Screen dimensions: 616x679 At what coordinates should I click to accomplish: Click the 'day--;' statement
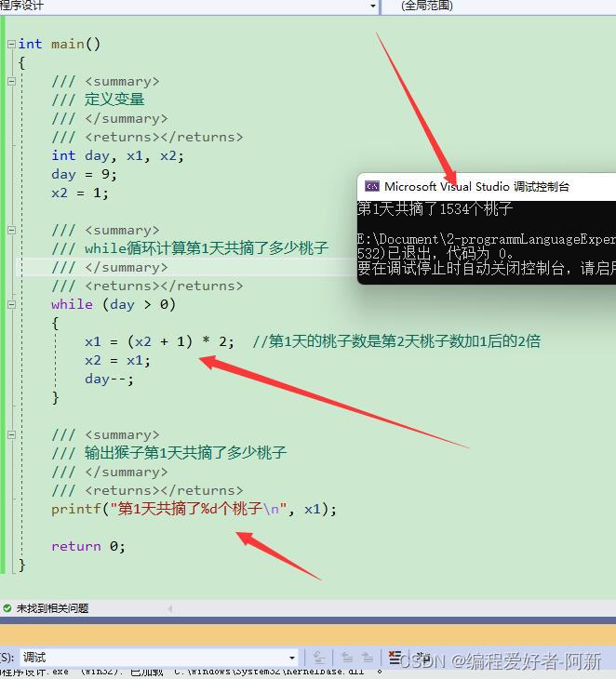109,379
